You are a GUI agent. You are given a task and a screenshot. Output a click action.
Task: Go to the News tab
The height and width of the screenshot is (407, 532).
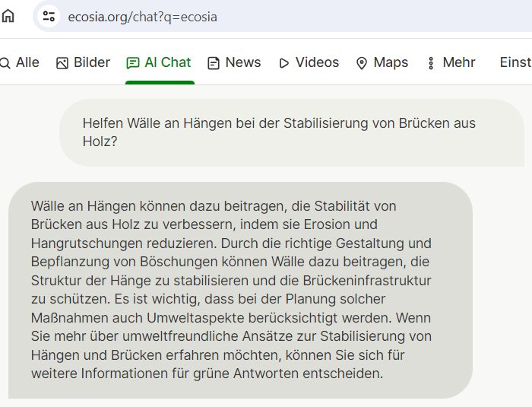tap(243, 63)
